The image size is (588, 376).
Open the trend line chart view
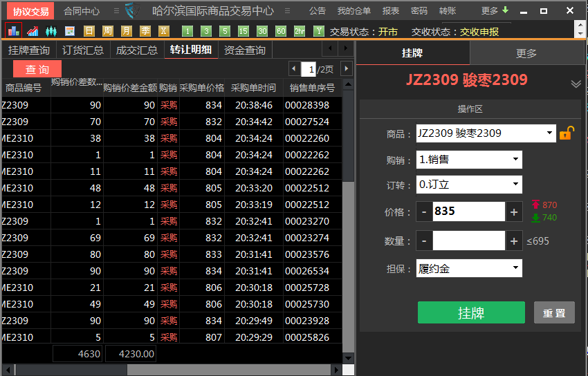[33, 31]
